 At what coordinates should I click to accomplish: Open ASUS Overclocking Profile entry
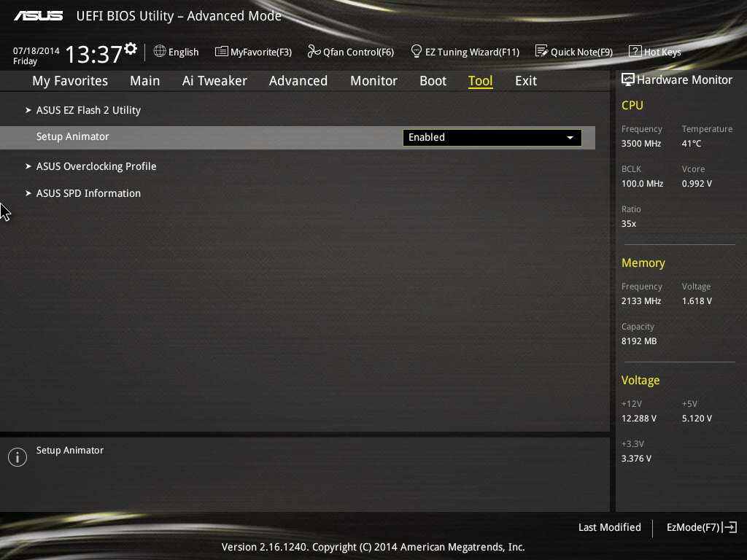coord(96,166)
